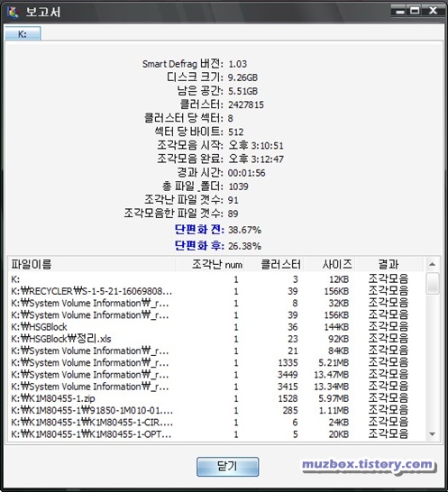Sort by 클러스터 column header
448x492 pixels.
pyautogui.click(x=274, y=264)
